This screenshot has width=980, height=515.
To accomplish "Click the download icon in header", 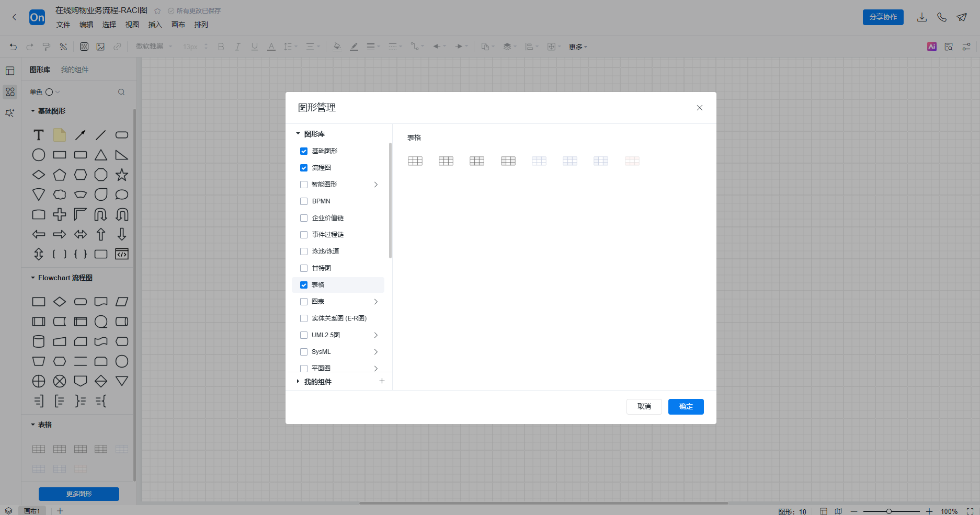I will click(921, 17).
